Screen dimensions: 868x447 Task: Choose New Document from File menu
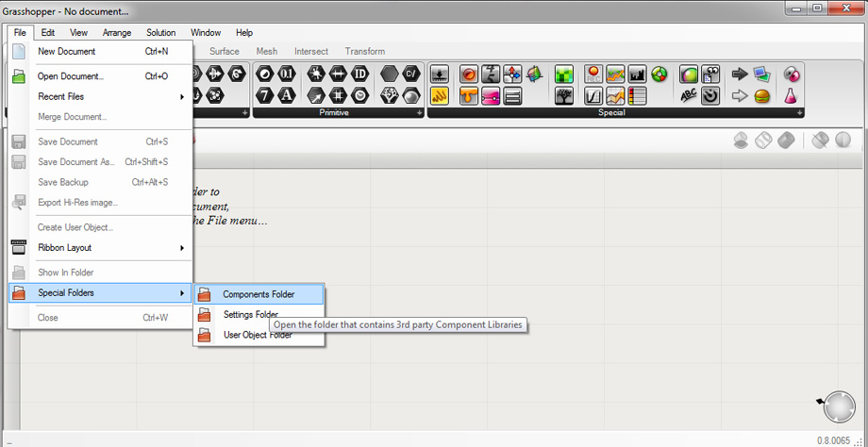coord(100,52)
